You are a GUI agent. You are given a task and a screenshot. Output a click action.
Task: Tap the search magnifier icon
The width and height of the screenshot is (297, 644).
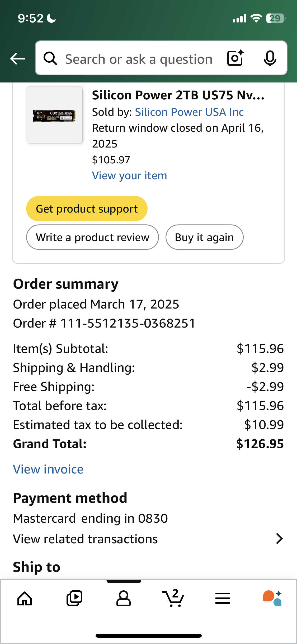click(x=50, y=58)
